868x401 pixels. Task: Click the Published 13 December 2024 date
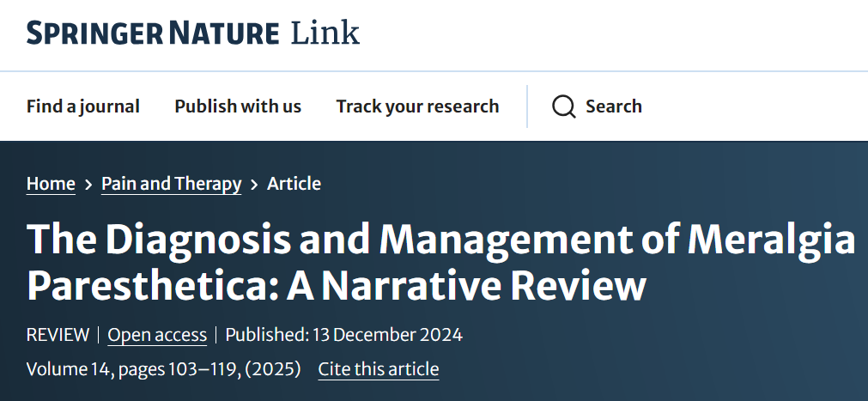(x=343, y=335)
